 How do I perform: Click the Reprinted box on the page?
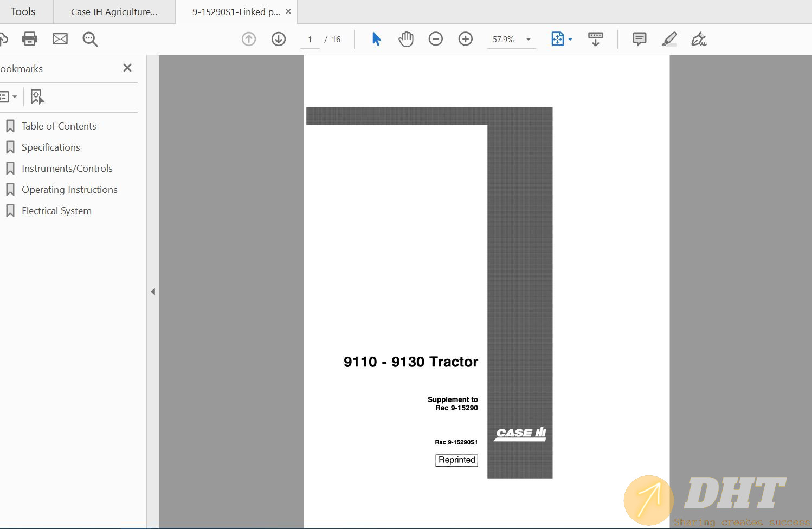tap(457, 460)
